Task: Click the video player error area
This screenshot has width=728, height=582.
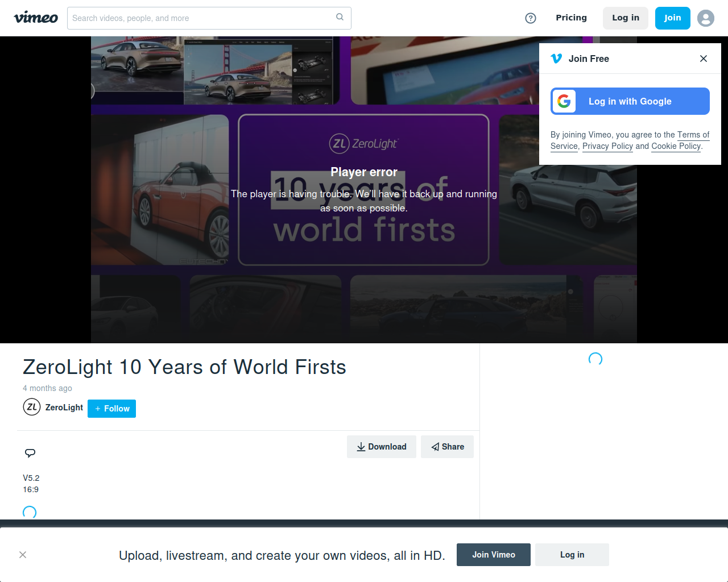Action: [364, 190]
